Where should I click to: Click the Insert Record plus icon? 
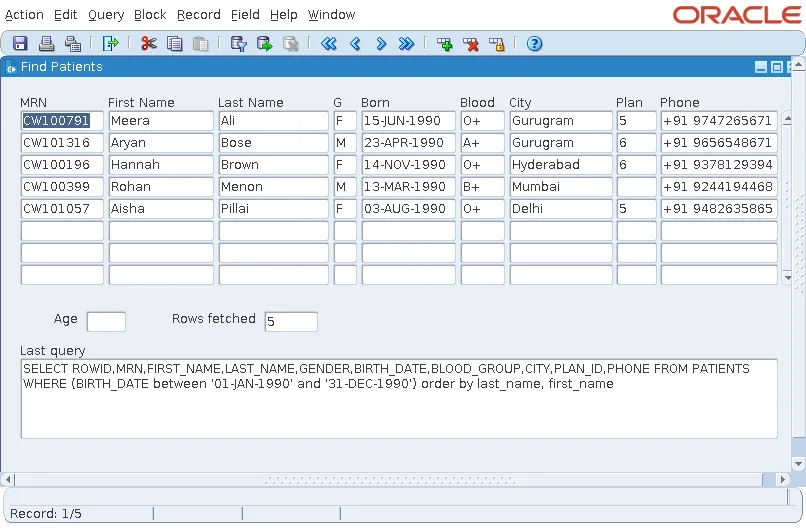445,44
